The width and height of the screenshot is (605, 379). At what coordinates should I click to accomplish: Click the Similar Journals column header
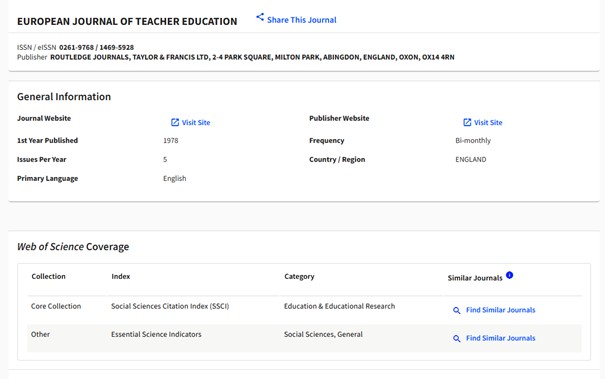coord(475,278)
